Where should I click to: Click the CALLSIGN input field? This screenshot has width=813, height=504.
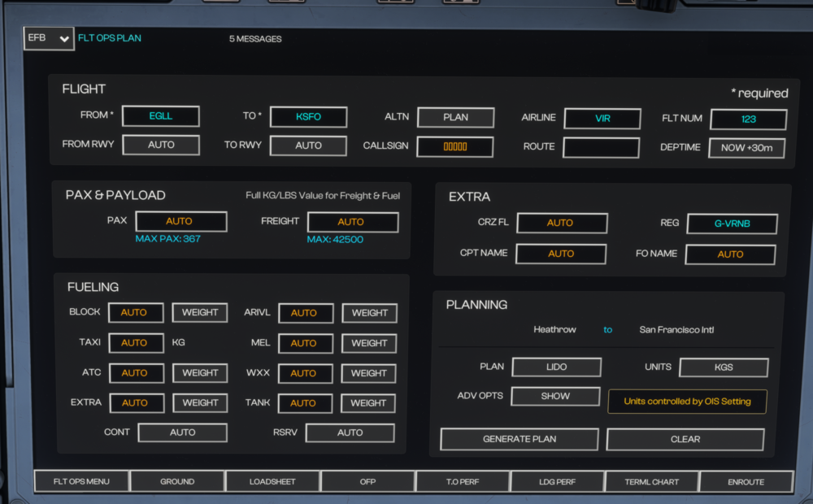tap(454, 147)
